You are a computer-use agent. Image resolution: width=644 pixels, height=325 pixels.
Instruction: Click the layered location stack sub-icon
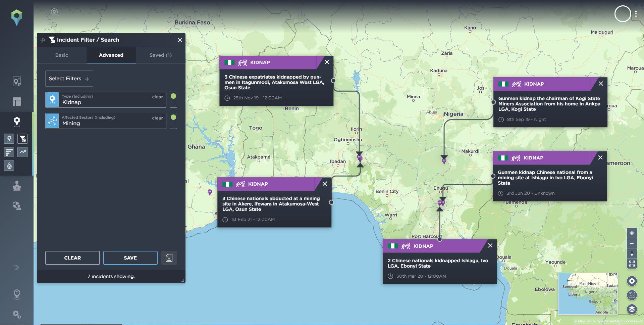pos(9,166)
